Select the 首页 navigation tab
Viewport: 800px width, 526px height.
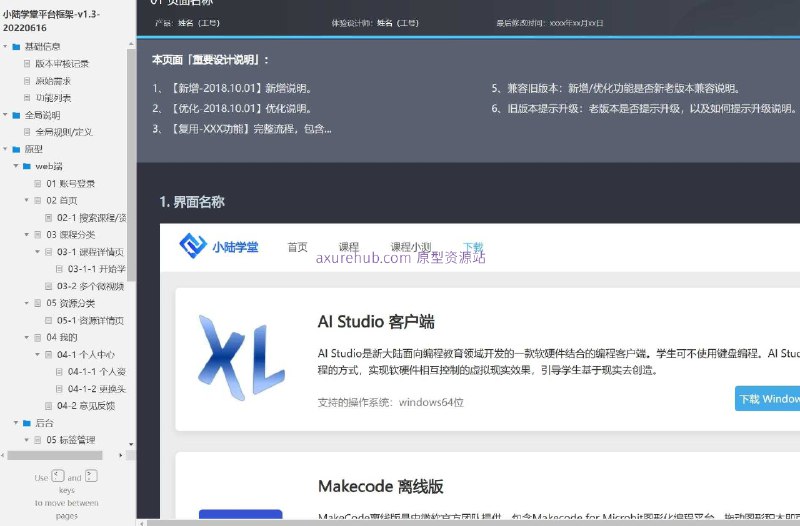297,247
